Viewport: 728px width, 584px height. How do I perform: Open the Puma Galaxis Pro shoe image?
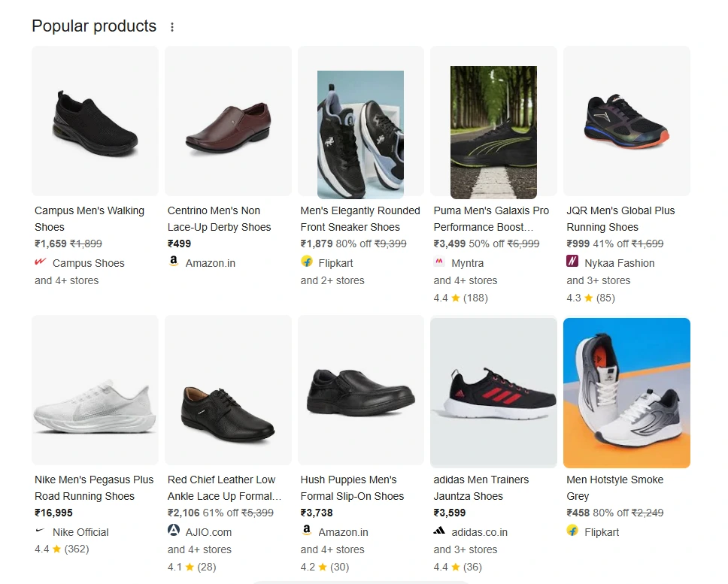[x=493, y=132]
